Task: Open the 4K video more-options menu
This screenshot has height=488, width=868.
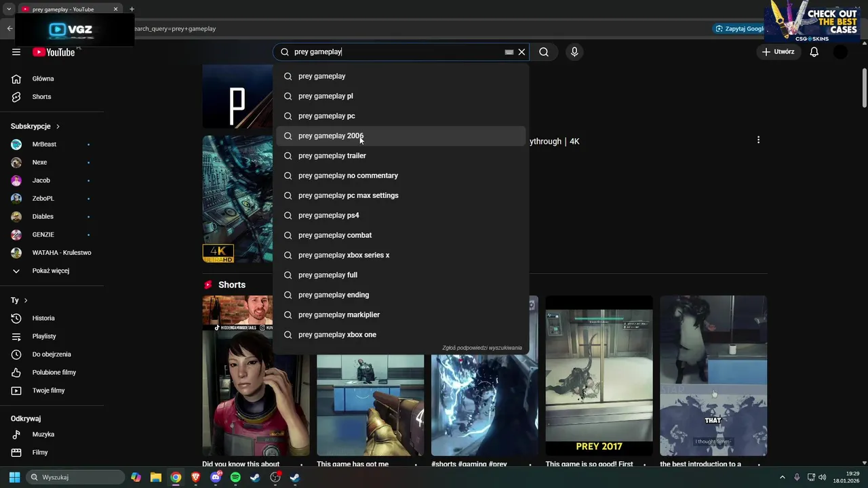Action: point(758,140)
